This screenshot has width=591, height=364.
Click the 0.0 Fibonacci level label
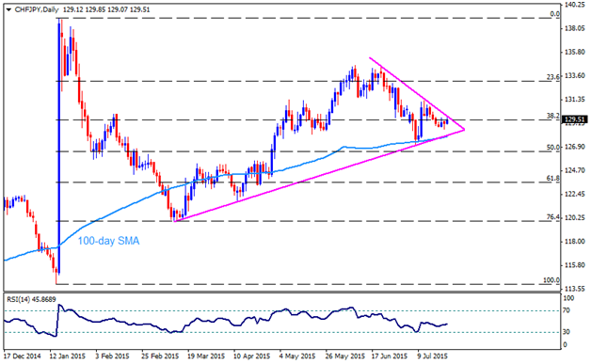tap(555, 14)
